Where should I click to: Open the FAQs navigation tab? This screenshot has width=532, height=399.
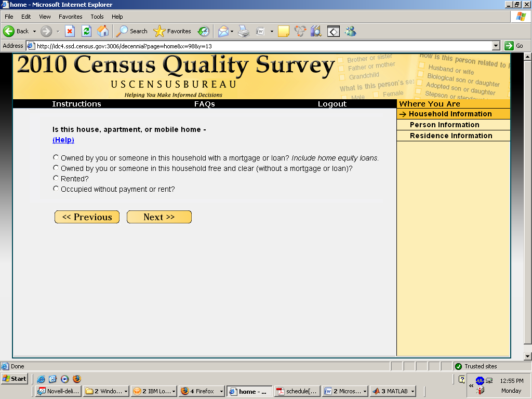coord(204,104)
